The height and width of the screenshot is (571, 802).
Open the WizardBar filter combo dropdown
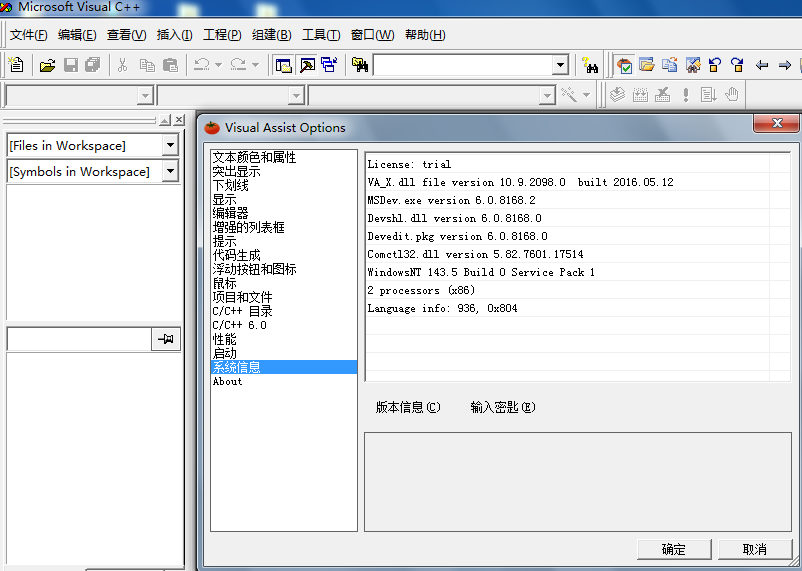point(296,95)
